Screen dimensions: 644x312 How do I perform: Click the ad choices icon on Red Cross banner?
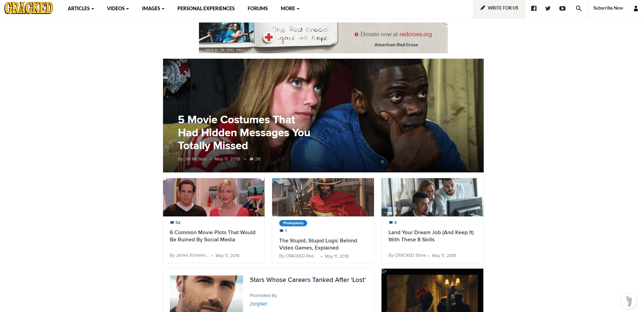pos(445,25)
